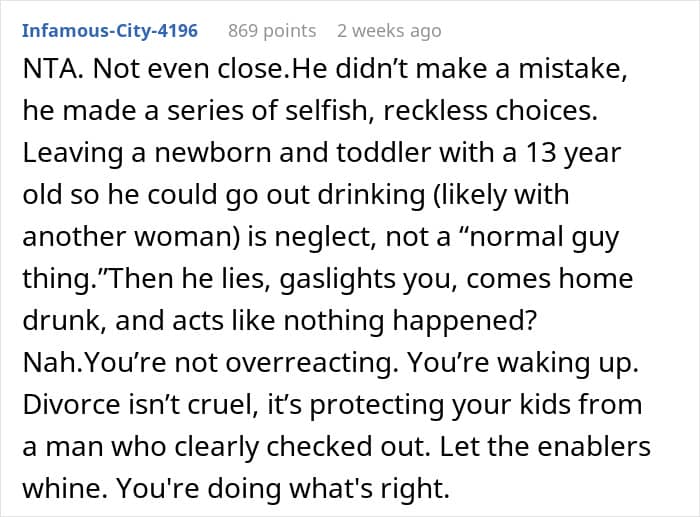700x517 pixels.
Task: Click the words Let the enablers
Action: point(545,446)
